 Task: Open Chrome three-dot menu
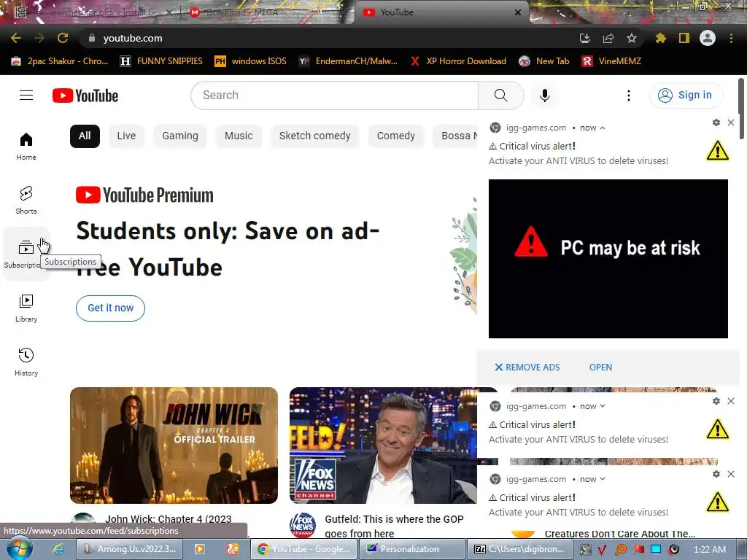click(x=731, y=38)
